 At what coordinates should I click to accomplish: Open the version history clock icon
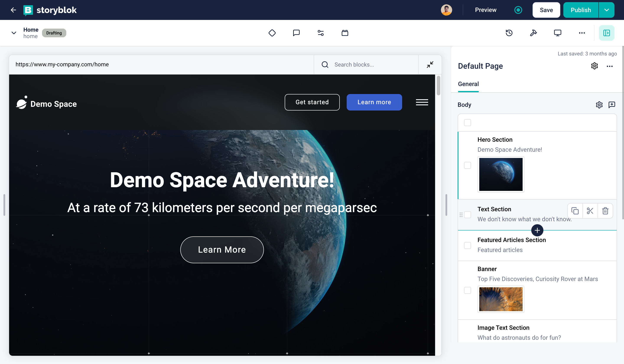coord(509,33)
